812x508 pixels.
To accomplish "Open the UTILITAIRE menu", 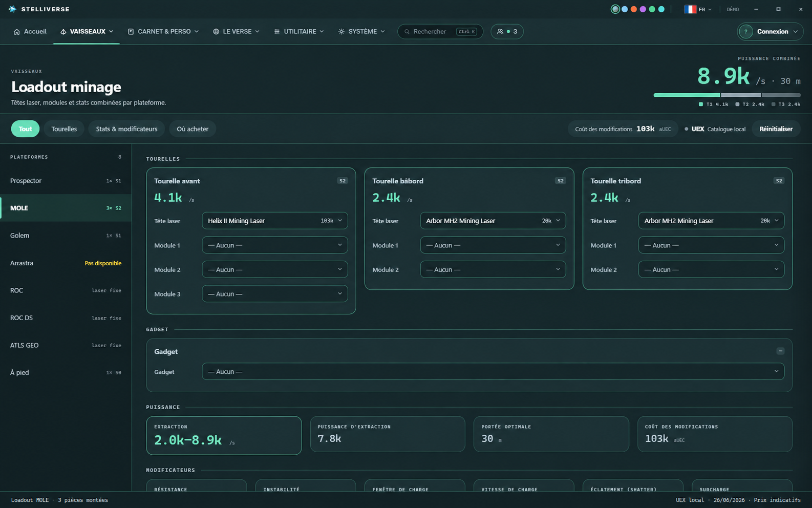I will coord(299,32).
